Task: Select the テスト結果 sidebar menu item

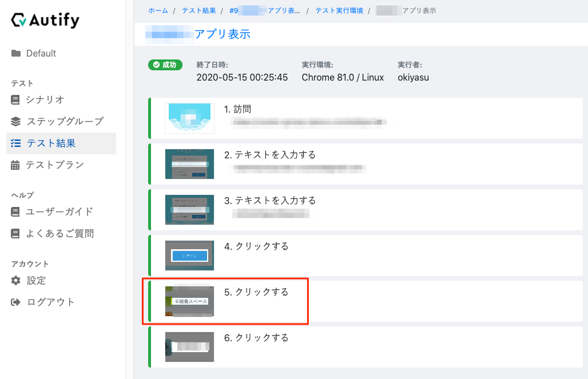Action: (x=55, y=143)
